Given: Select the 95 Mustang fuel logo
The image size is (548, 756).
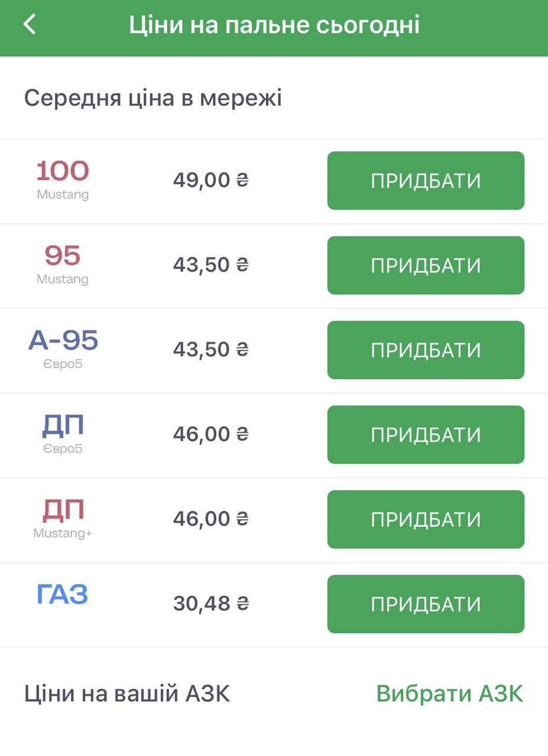Looking at the screenshot, I should click(x=63, y=263).
